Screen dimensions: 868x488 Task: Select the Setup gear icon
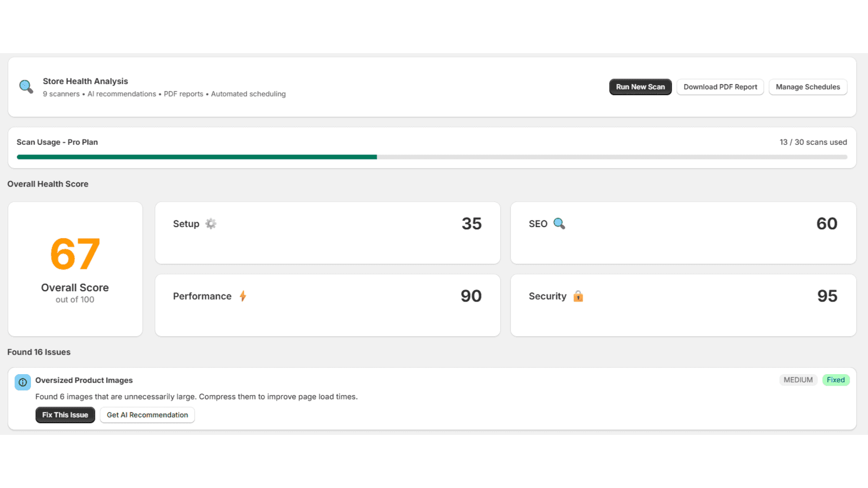click(211, 223)
